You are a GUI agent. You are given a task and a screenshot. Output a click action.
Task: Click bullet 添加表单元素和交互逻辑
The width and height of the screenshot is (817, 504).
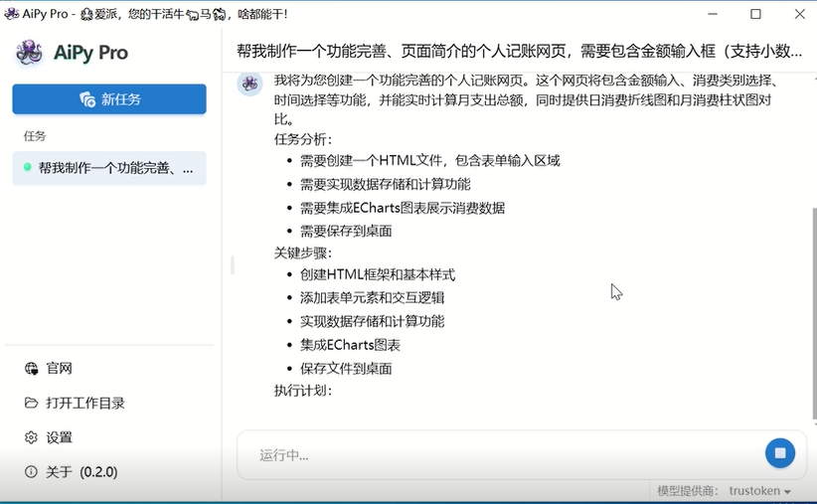pyautogui.click(x=372, y=297)
